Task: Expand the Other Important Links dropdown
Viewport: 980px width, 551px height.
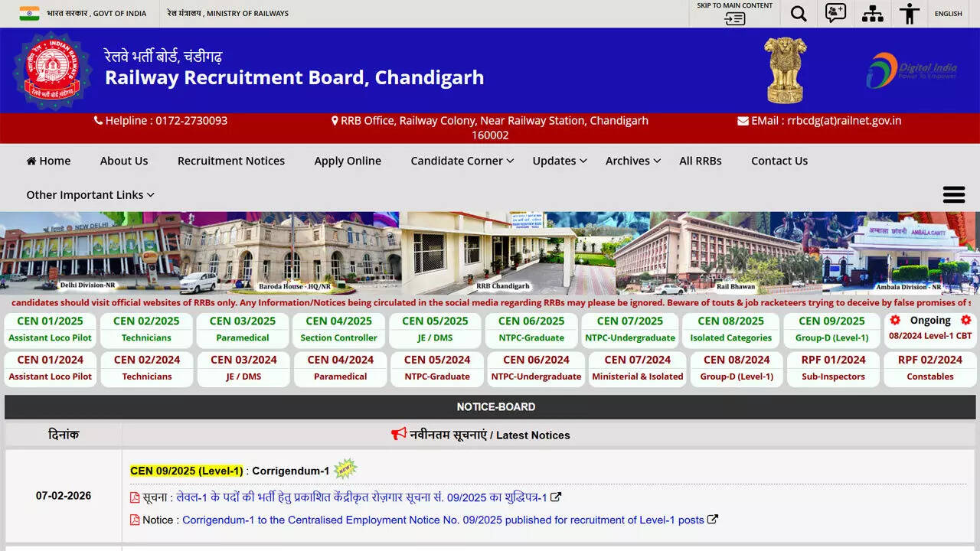Action: pyautogui.click(x=90, y=194)
